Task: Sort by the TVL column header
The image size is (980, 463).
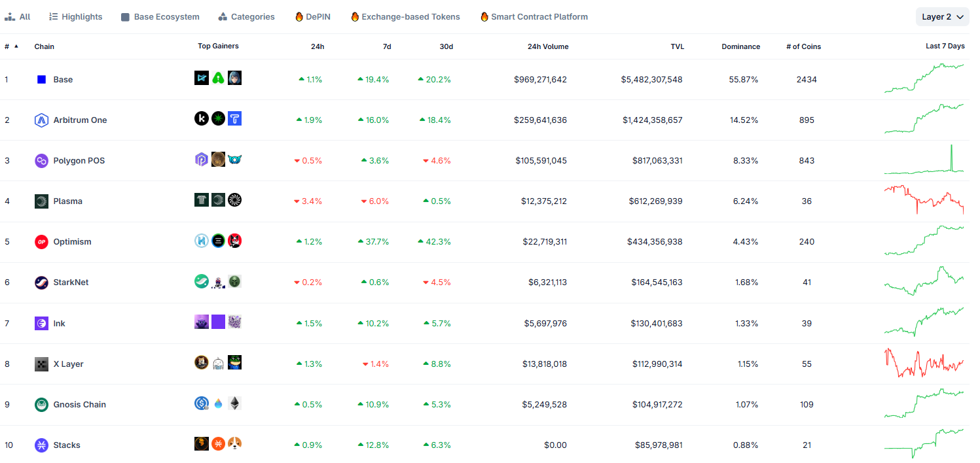Action: coord(677,46)
